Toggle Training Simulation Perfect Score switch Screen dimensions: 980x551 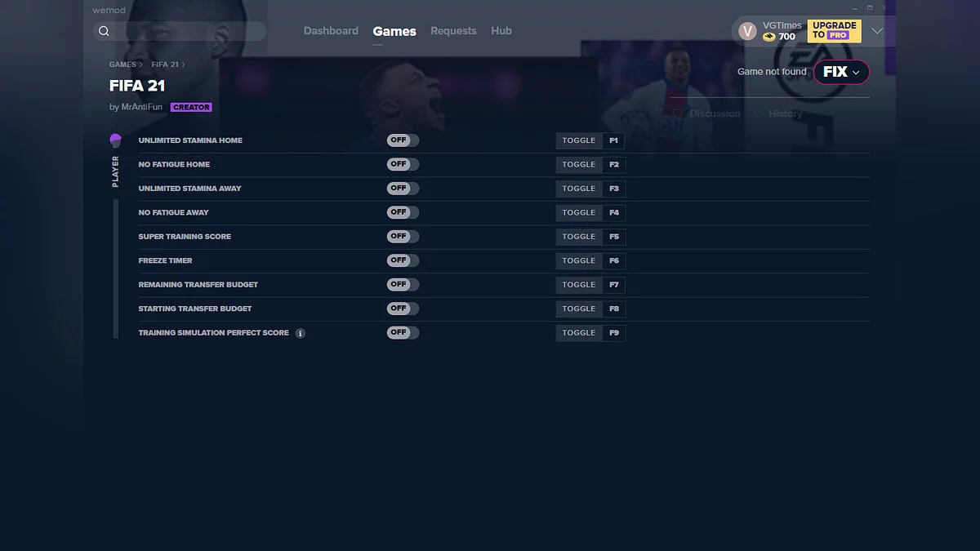click(403, 333)
